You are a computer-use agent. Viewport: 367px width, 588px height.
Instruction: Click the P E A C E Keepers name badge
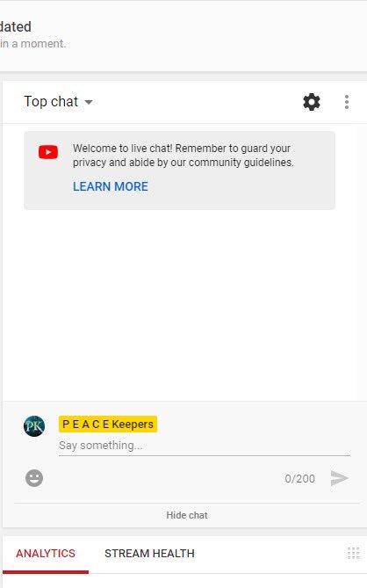coord(108,425)
